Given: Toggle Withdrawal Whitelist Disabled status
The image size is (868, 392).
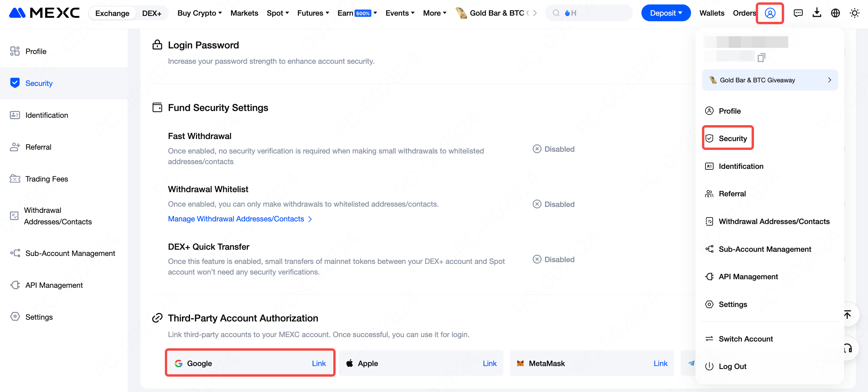Looking at the screenshot, I should tap(553, 204).
